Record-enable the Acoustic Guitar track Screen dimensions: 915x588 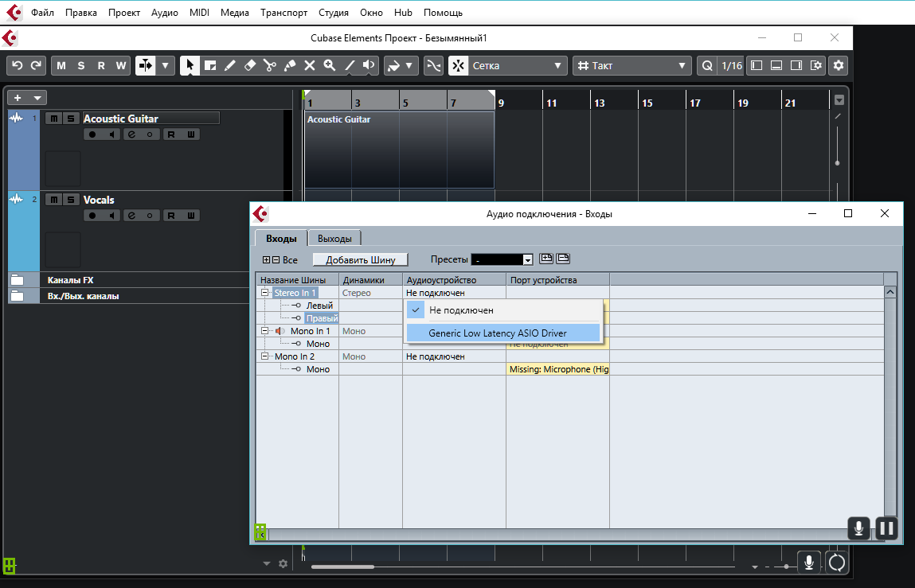click(92, 134)
